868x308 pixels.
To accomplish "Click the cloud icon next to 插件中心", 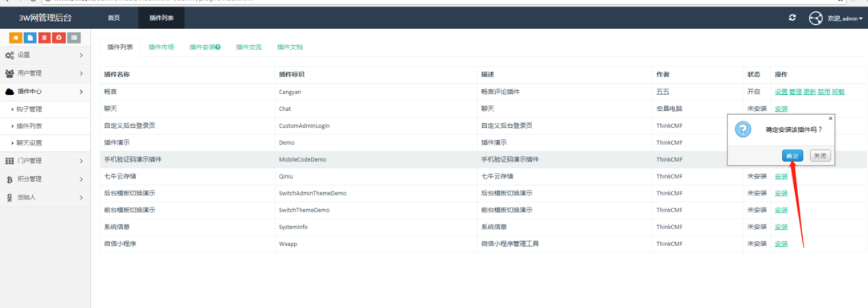I will pyautogui.click(x=10, y=92).
